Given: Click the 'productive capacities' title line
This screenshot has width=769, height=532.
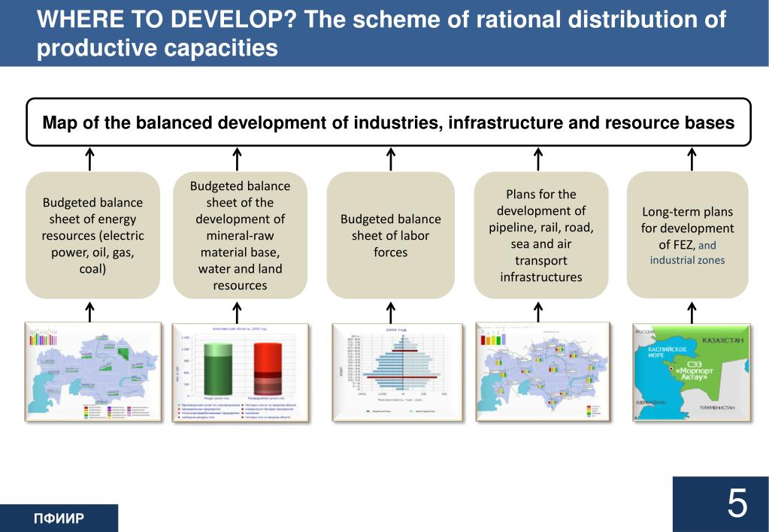Looking at the screenshot, I should tap(157, 48).
